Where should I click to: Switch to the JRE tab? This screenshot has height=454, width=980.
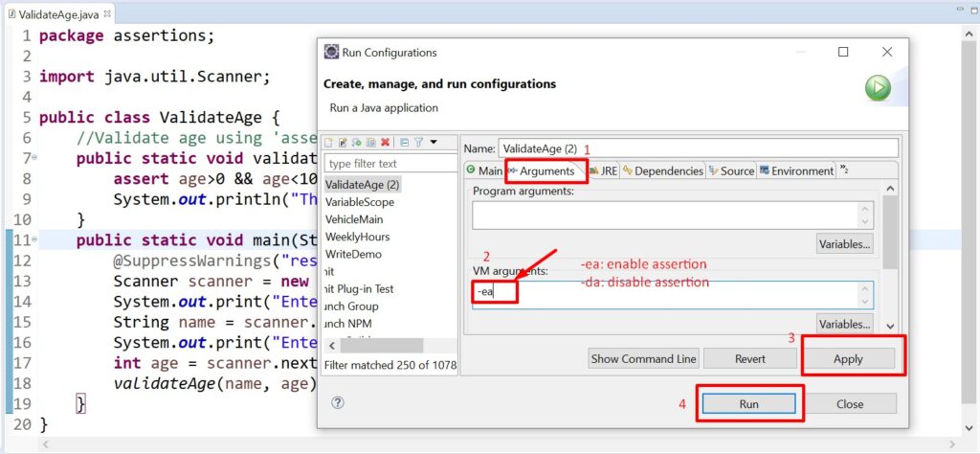(603, 170)
